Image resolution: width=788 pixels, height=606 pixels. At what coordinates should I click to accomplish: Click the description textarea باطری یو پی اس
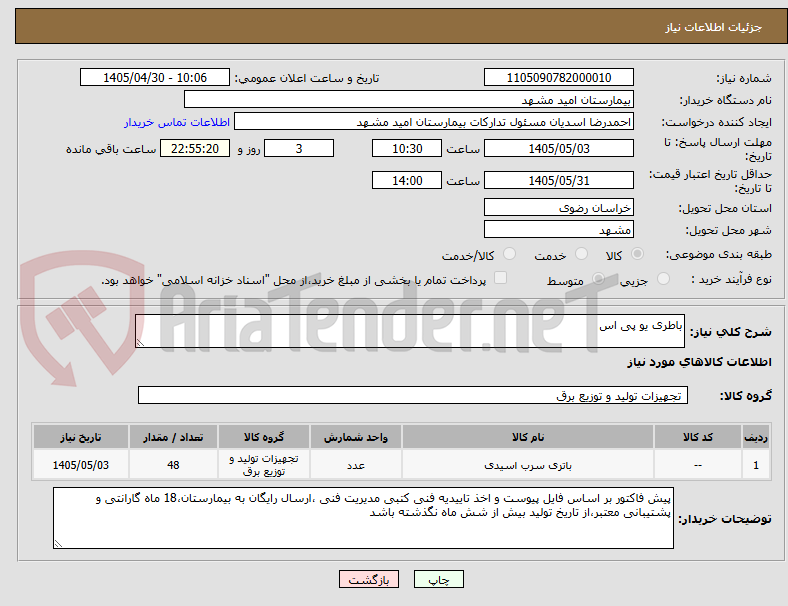click(x=410, y=331)
